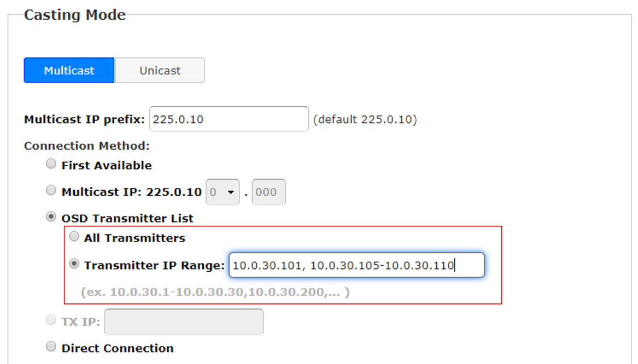Screen dimensions: 638x364
Task: Switch to the Unicast casting mode
Action: point(160,71)
